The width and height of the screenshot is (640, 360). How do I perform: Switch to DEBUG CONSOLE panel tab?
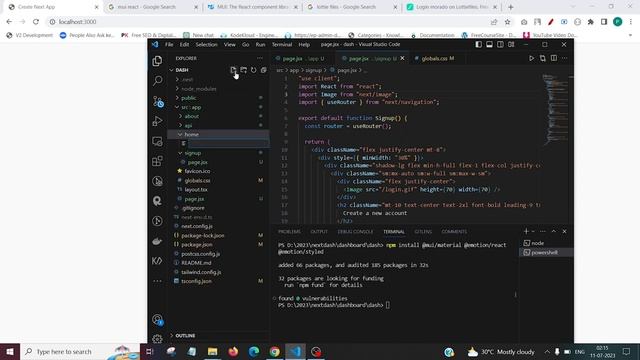coord(355,231)
